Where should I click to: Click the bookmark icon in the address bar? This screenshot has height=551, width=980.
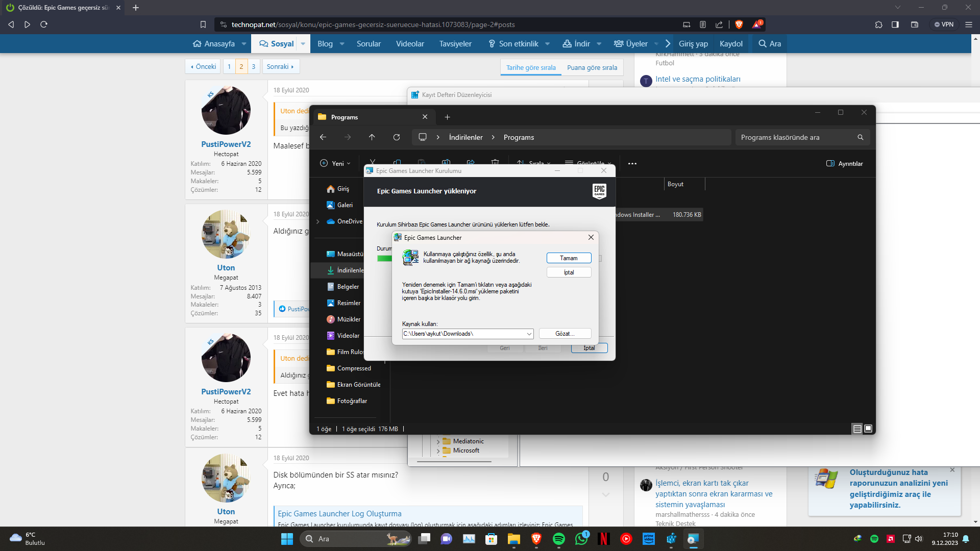pyautogui.click(x=203, y=24)
